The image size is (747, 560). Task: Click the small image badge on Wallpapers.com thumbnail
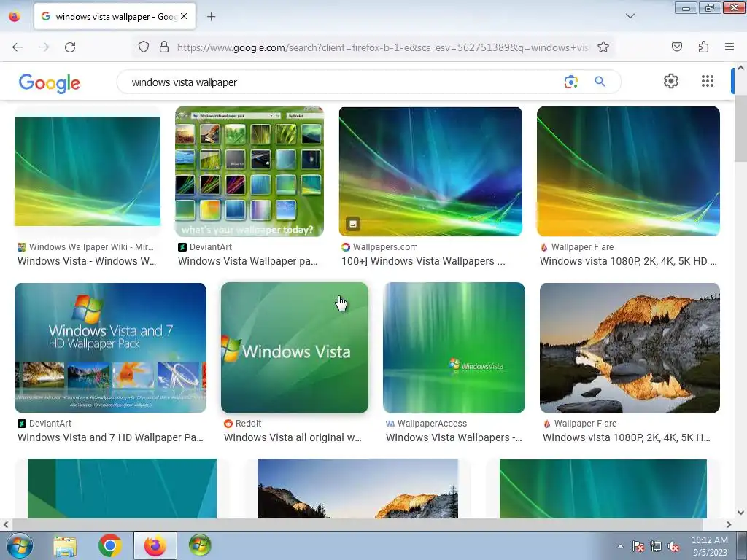point(353,223)
